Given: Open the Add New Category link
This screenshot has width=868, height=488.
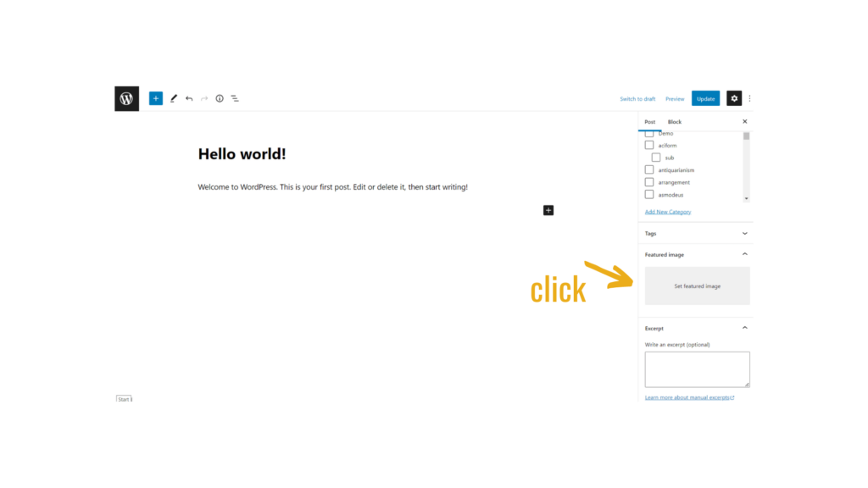Looking at the screenshot, I should (668, 212).
